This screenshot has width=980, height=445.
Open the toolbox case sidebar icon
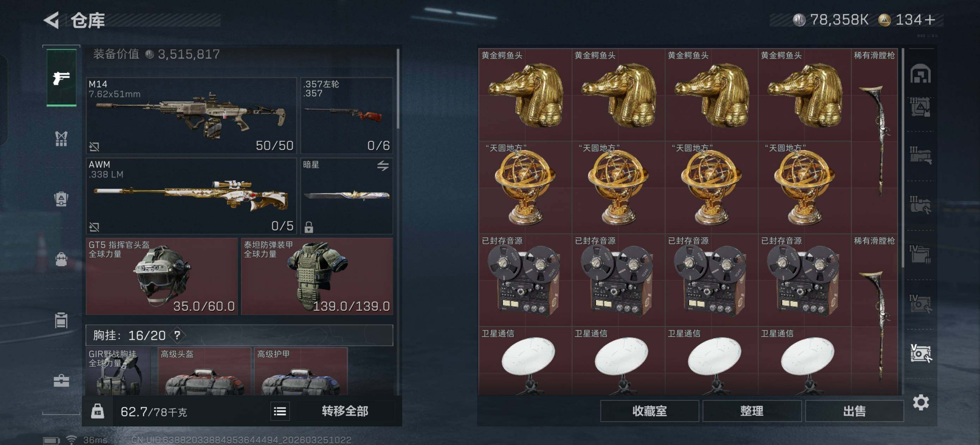tap(61, 380)
